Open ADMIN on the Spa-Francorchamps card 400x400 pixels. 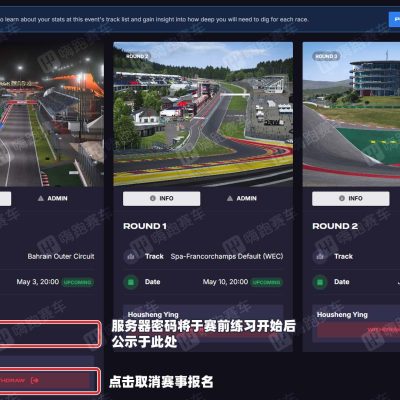click(242, 198)
